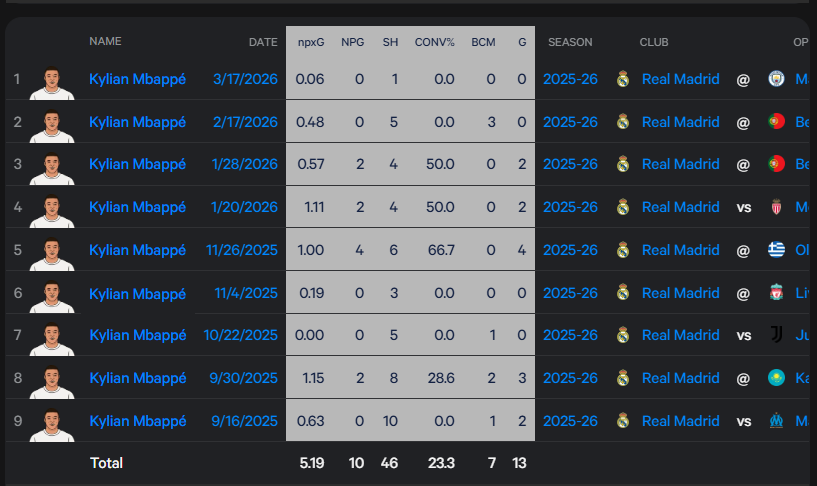Click Real Madrid crest in 9/16/2025 row
The image size is (817, 486).
click(x=623, y=421)
